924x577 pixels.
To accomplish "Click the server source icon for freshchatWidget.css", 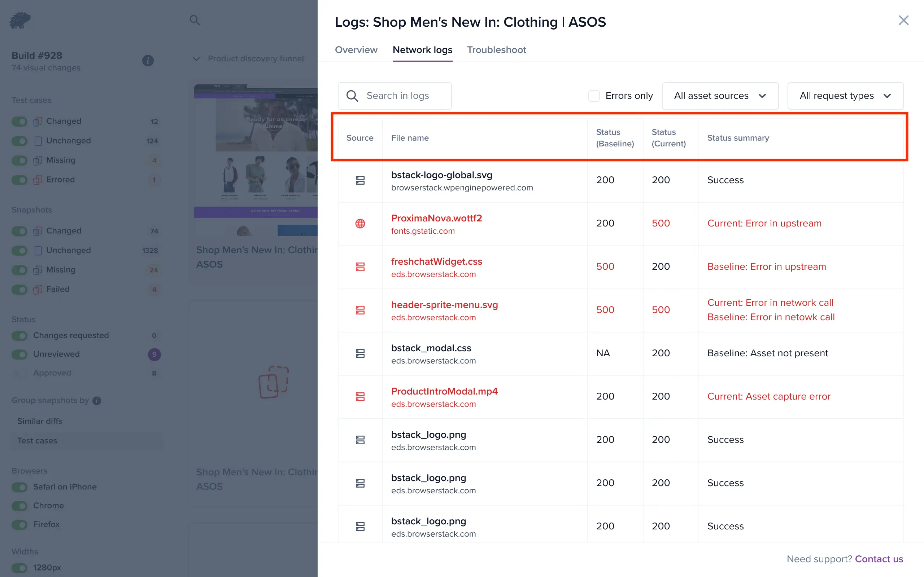I will pyautogui.click(x=360, y=267).
